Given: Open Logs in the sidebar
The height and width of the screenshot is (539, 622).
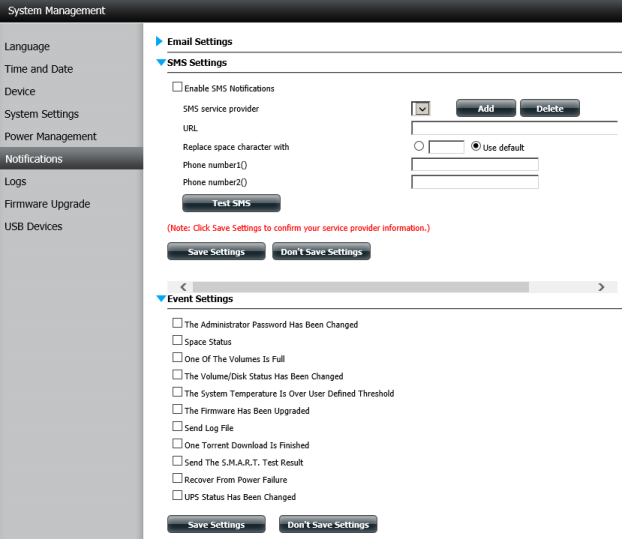Looking at the screenshot, I should (15, 182).
